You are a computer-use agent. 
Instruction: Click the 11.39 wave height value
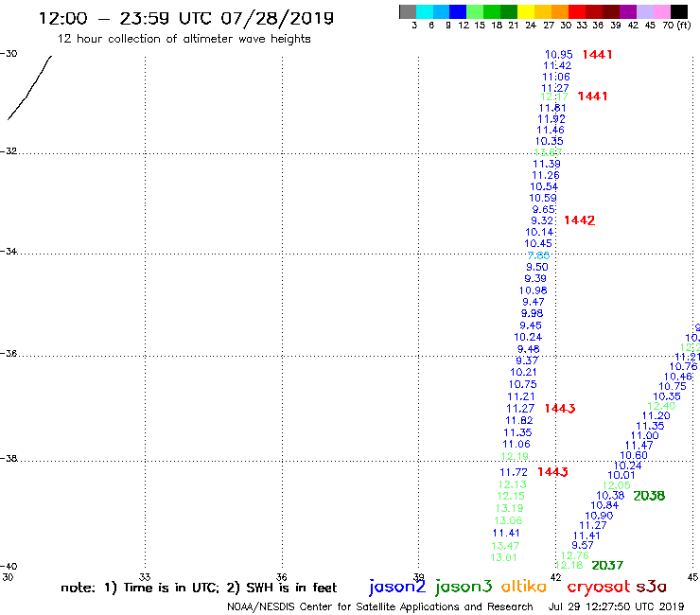pos(547,164)
